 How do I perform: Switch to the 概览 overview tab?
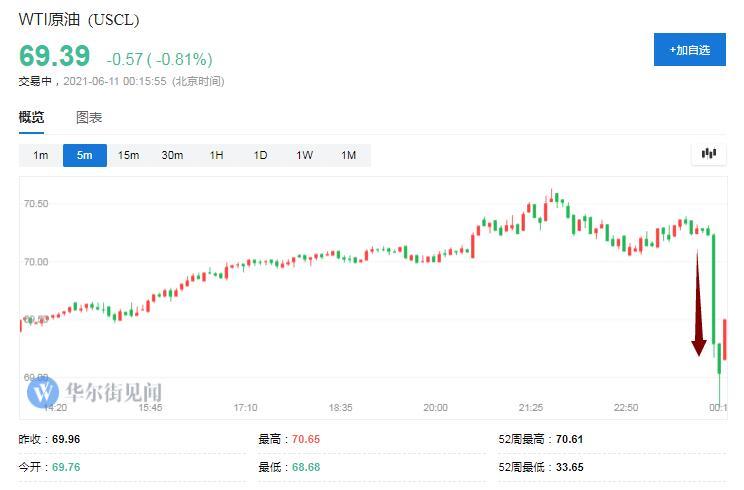31,118
